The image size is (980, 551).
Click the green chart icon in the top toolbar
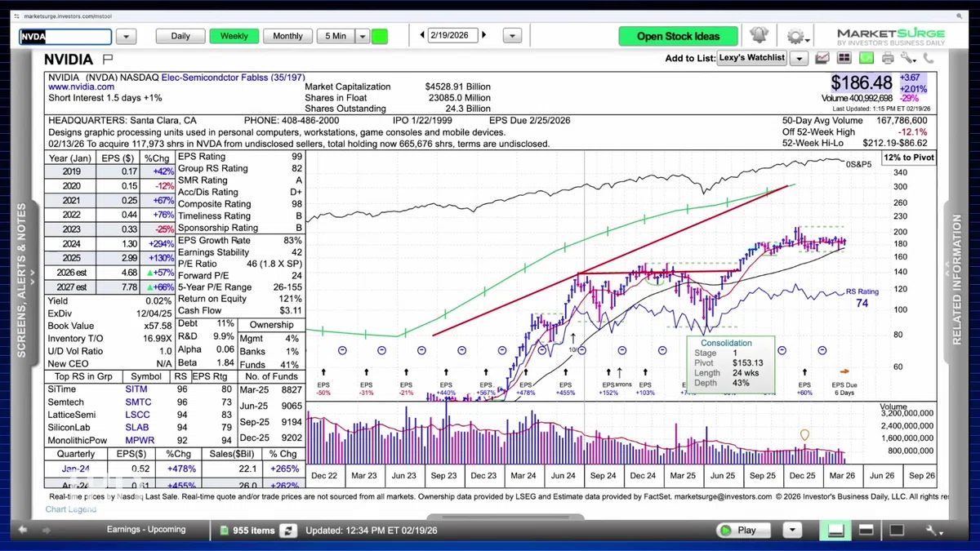[866, 59]
